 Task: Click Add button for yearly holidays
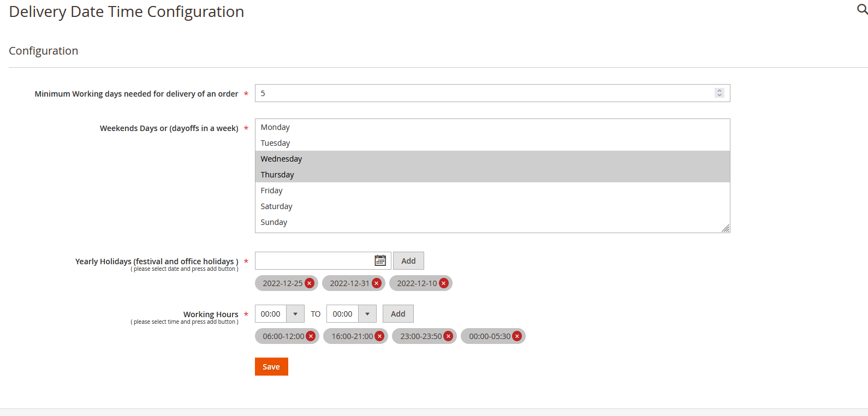point(408,261)
